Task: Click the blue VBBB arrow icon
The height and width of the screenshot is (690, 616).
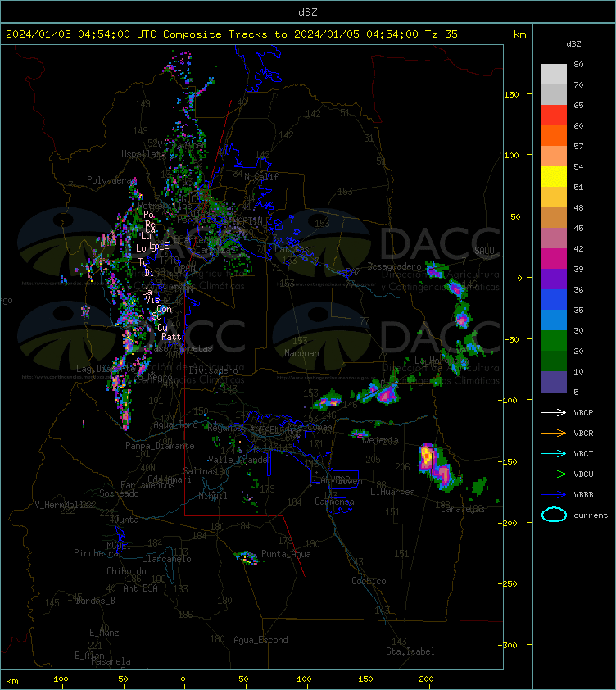Action: [x=554, y=495]
